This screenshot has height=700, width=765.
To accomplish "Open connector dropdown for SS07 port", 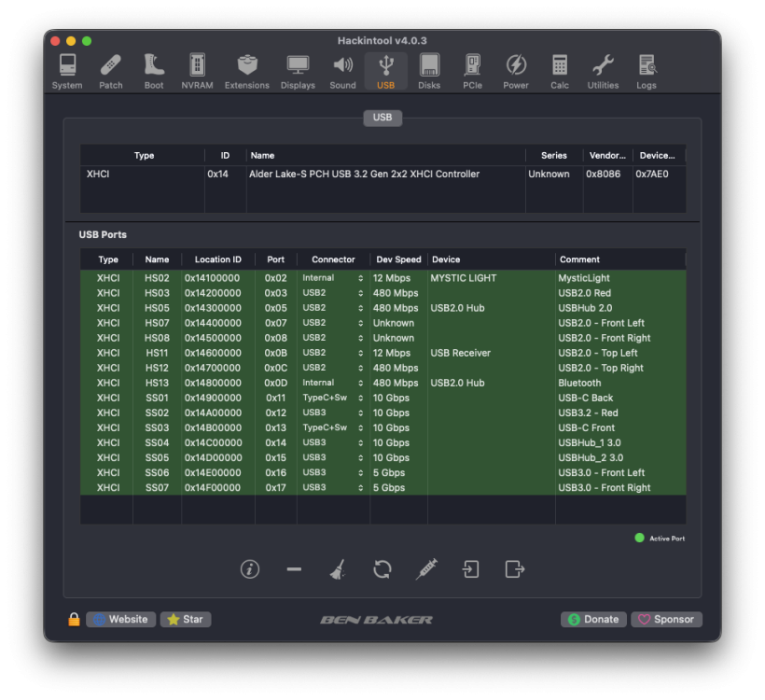I will (x=333, y=487).
